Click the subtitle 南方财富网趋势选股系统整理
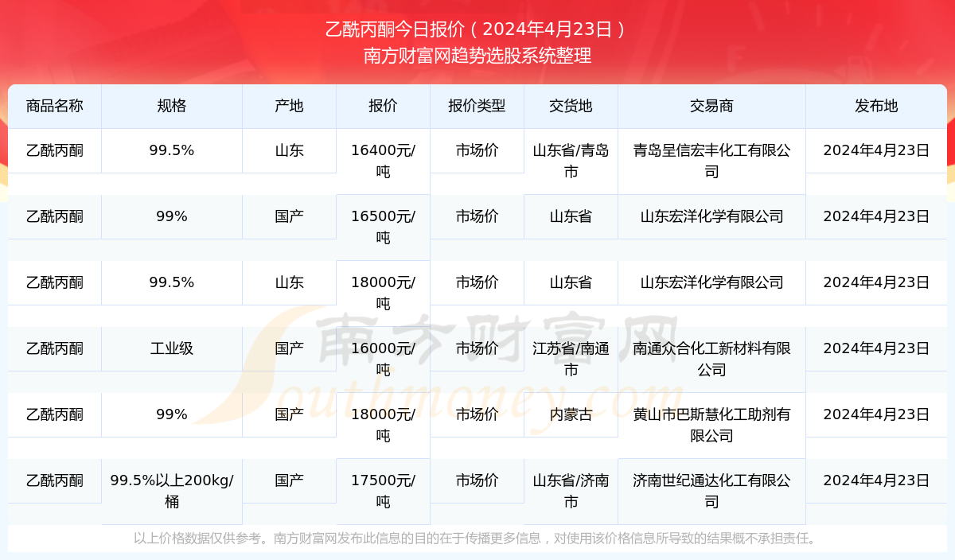The width and height of the screenshot is (955, 560). click(477, 56)
